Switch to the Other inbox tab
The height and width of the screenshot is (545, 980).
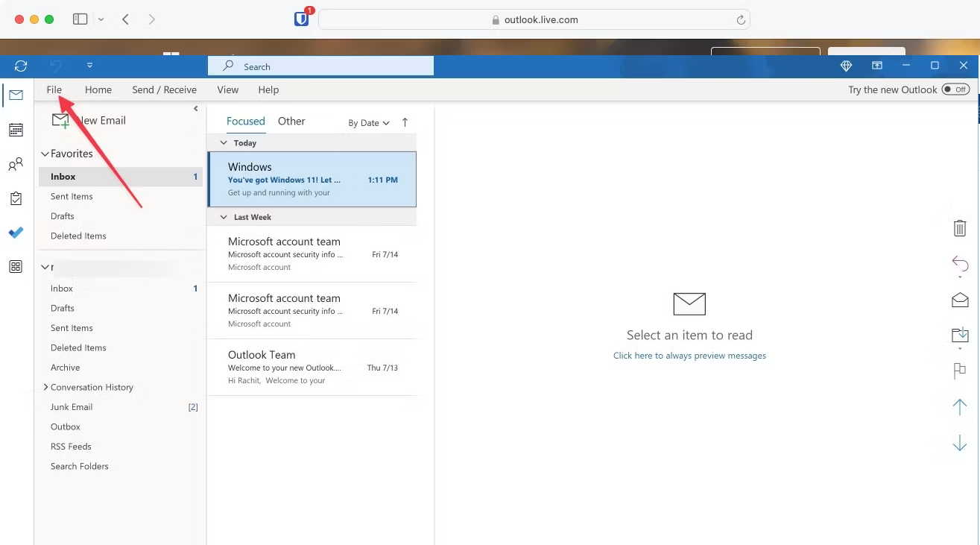[x=291, y=121]
